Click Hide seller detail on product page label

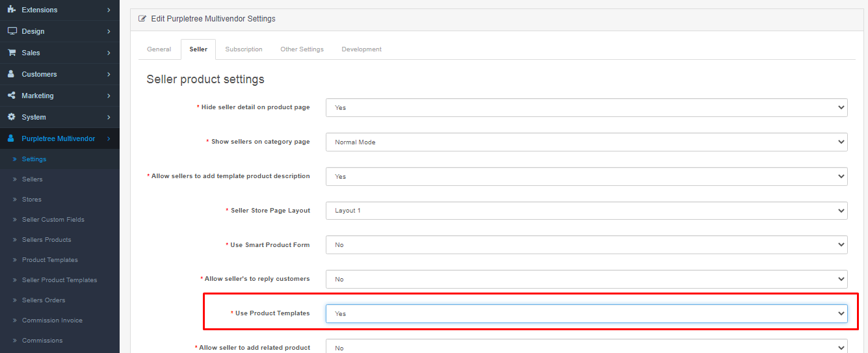[x=256, y=107]
